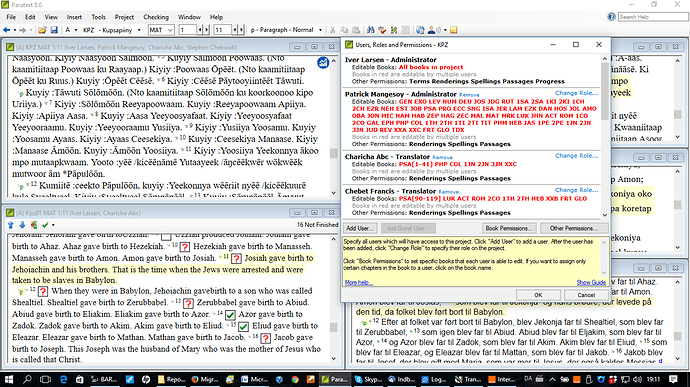
Task: Open Skype from the taskbar
Action: coord(369,379)
